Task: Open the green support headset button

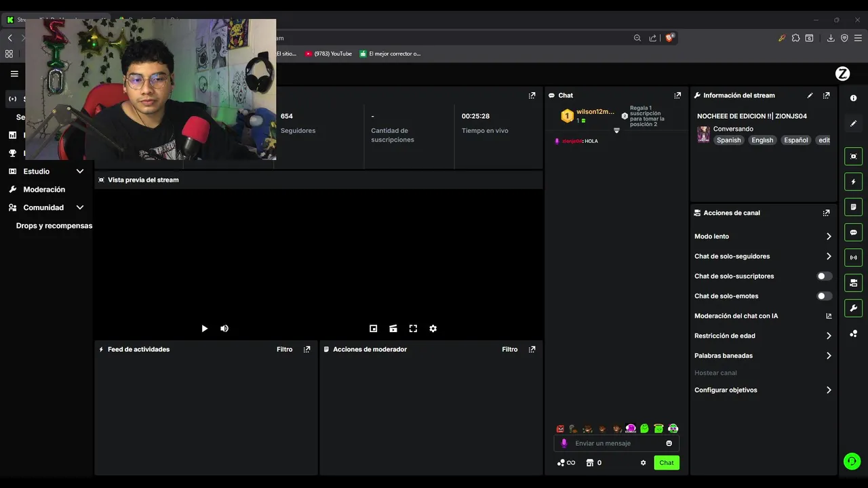Action: [852, 462]
